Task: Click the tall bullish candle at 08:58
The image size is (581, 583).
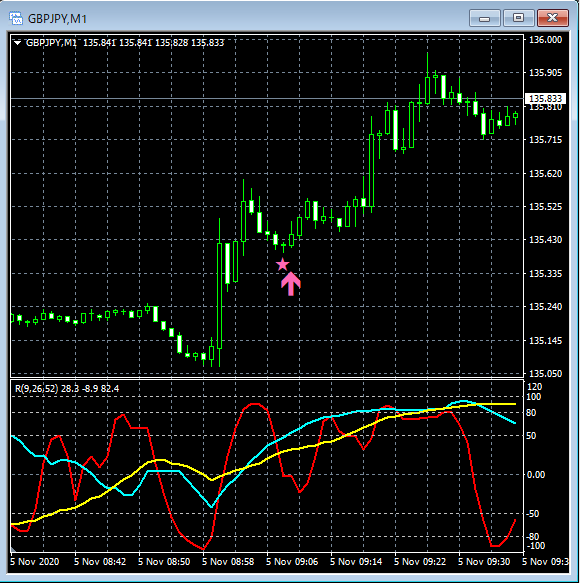Action: [x=220, y=296]
